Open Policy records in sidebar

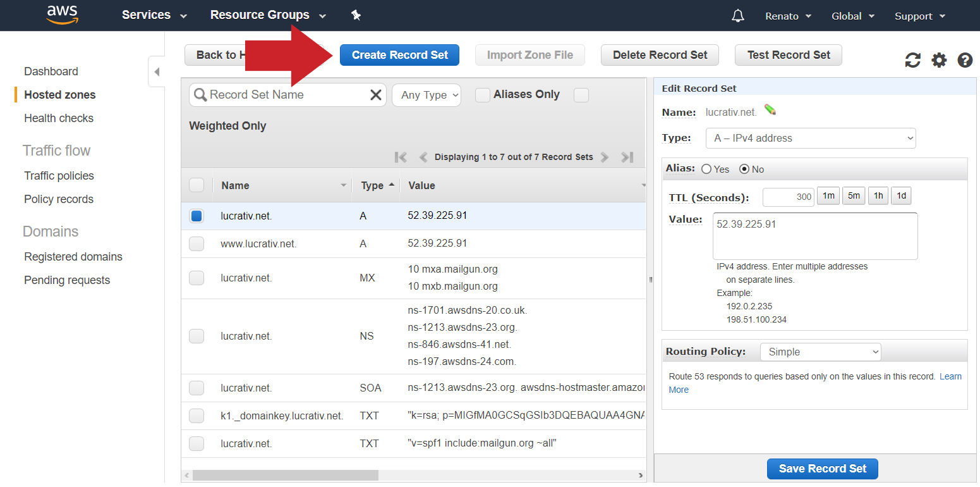[59, 199]
